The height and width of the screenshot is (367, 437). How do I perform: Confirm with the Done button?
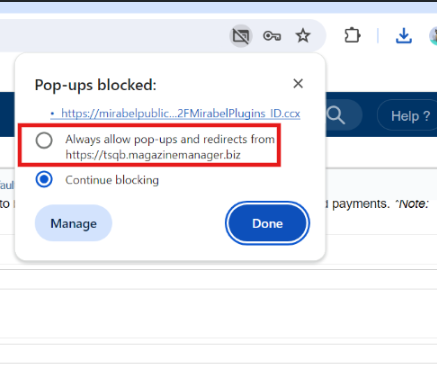tap(267, 223)
